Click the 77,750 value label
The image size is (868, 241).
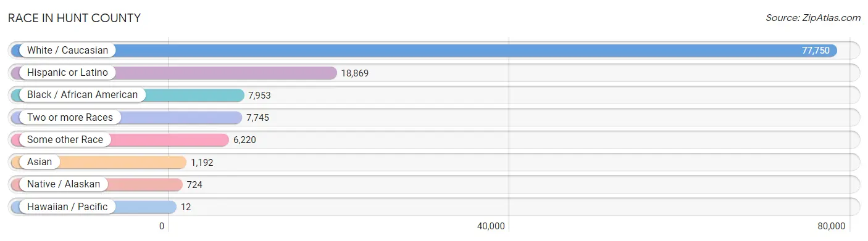click(x=816, y=51)
